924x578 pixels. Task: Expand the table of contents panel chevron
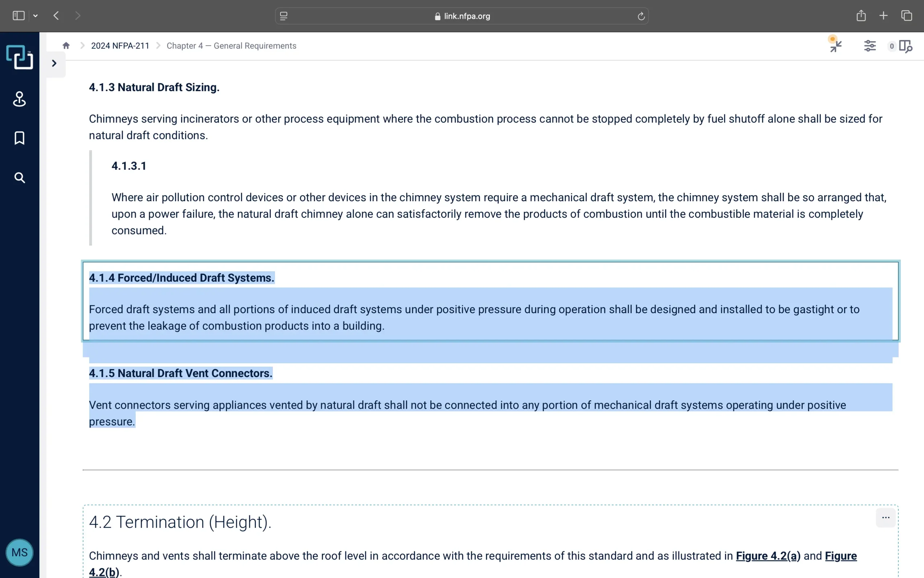54,63
